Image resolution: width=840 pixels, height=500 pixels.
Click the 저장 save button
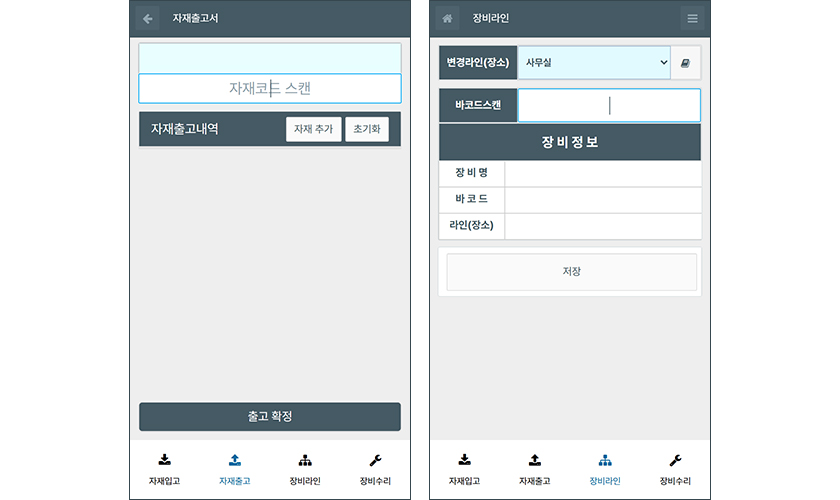pos(571,272)
